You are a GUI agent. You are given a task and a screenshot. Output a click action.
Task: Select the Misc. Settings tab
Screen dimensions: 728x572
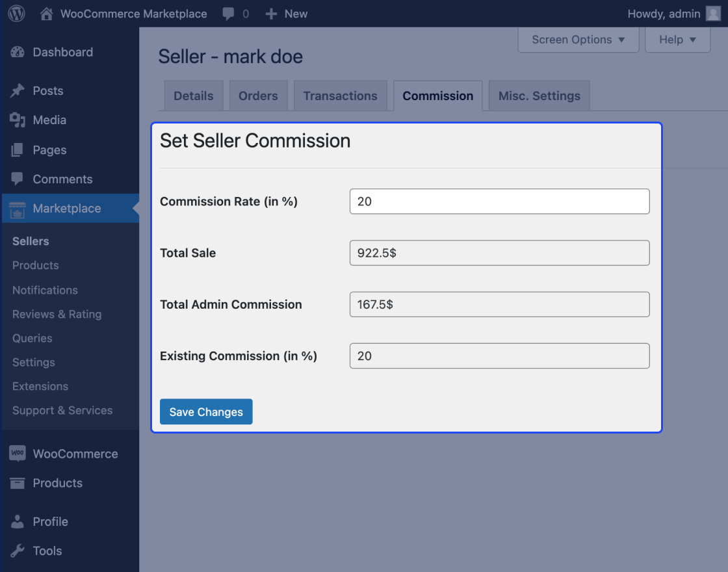pyautogui.click(x=539, y=96)
